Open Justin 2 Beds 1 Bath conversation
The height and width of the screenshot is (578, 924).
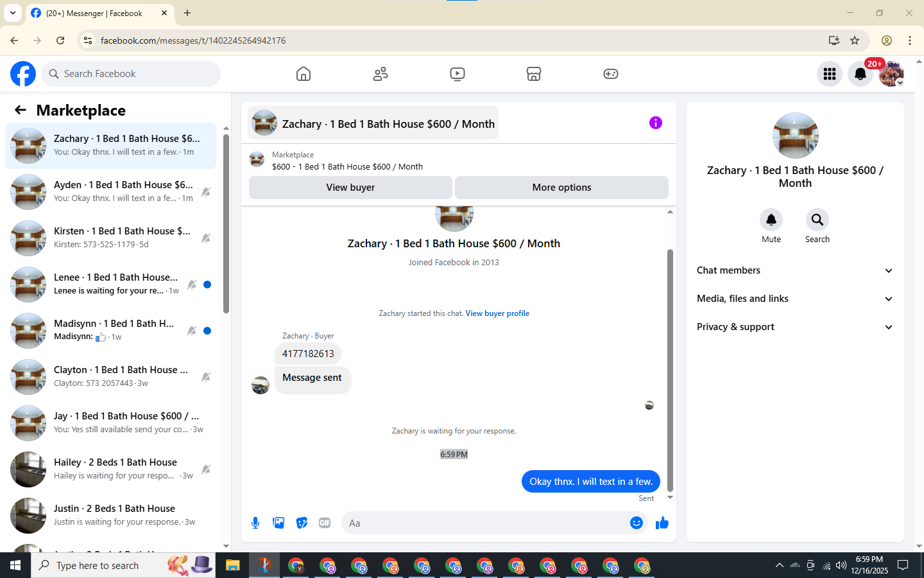[x=110, y=516]
